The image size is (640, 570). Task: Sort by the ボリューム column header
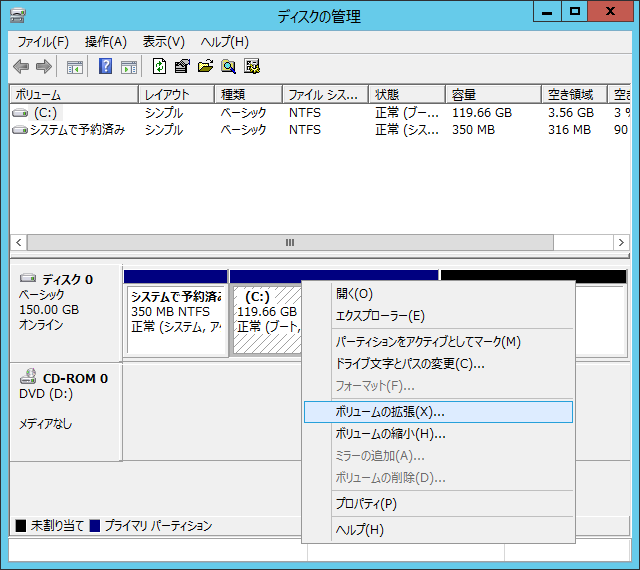(74, 95)
